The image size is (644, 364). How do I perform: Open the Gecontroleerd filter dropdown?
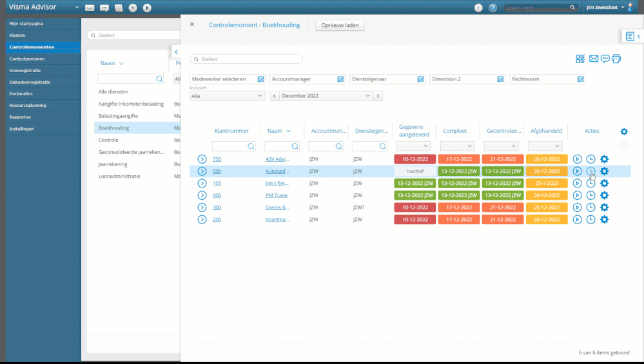501,146
